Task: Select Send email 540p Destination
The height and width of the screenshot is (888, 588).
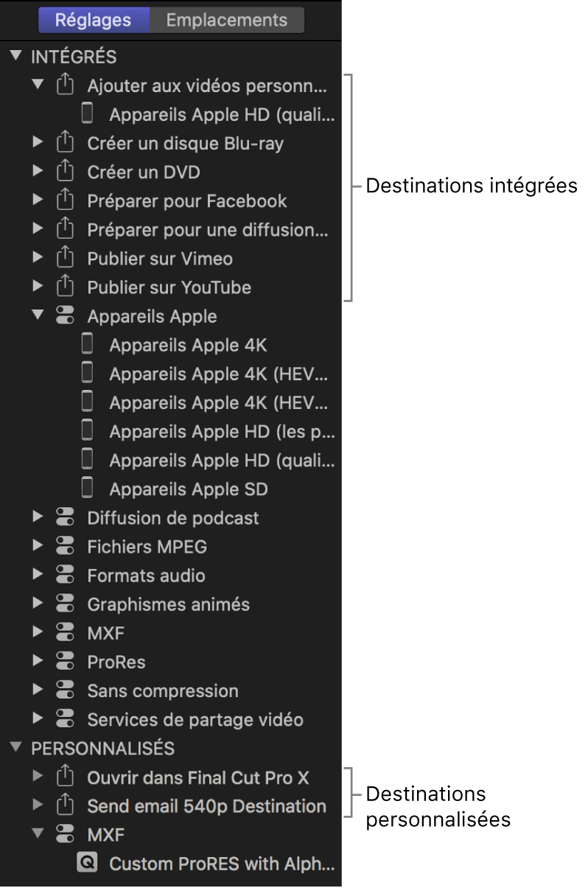Action: click(x=206, y=806)
